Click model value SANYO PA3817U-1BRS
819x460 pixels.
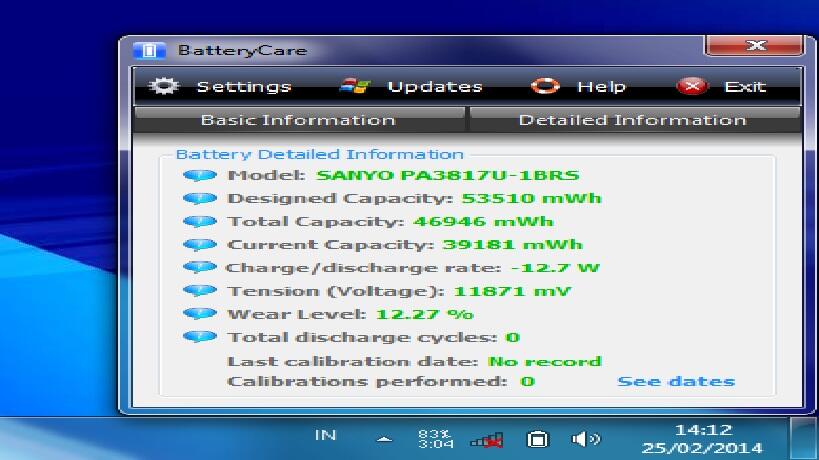tap(448, 175)
